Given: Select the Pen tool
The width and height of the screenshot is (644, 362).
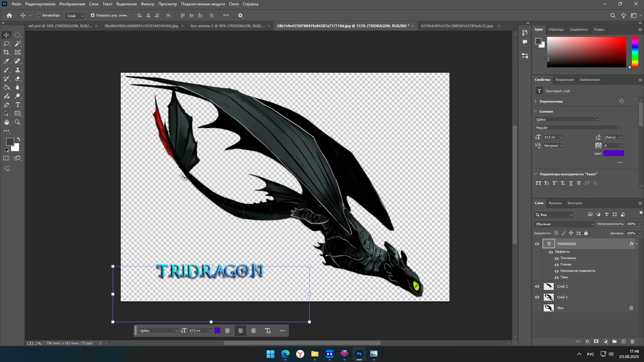Looking at the screenshot, I should (7, 105).
